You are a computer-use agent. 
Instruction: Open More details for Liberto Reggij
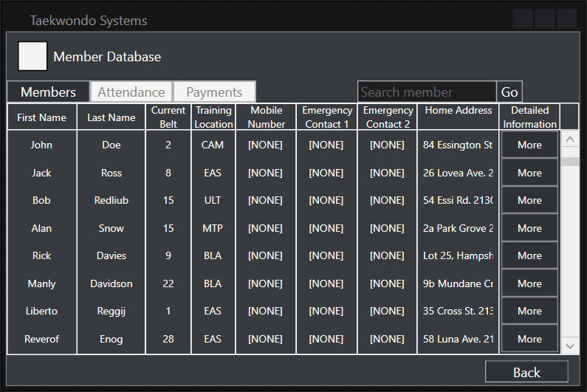pos(529,312)
